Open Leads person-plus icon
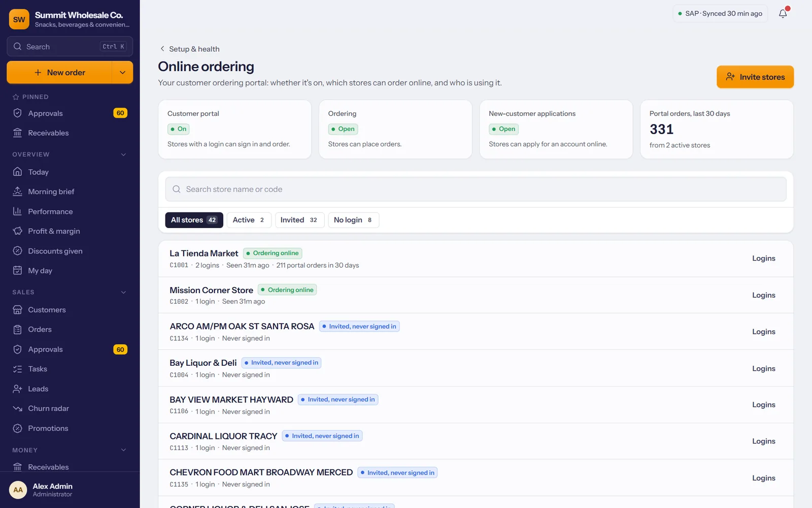Image resolution: width=812 pixels, height=508 pixels. [17, 389]
